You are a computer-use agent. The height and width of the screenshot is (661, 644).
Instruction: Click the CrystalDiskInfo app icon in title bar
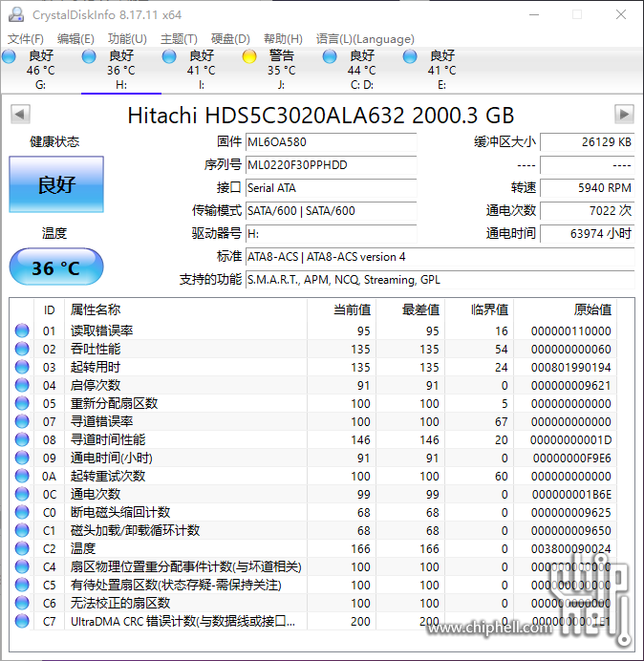pyautogui.click(x=16, y=14)
